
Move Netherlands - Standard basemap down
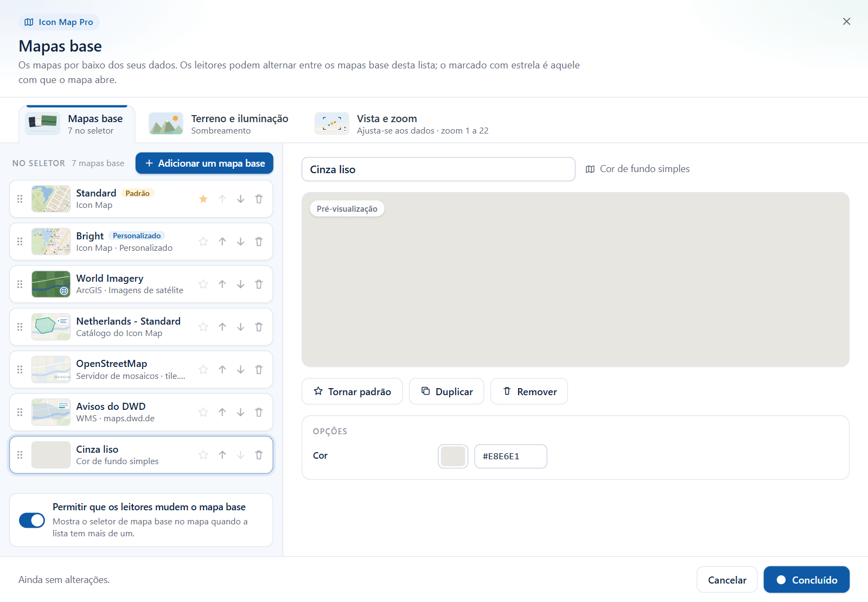(240, 327)
